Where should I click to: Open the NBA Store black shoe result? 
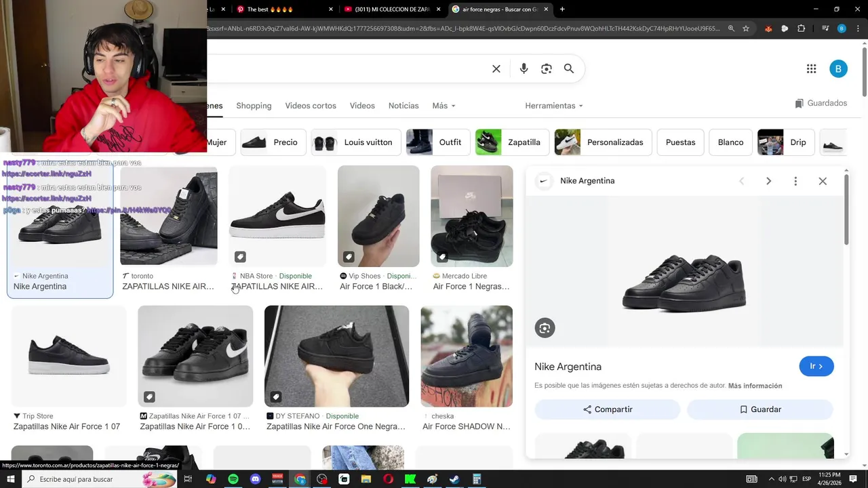pyautogui.click(x=277, y=229)
